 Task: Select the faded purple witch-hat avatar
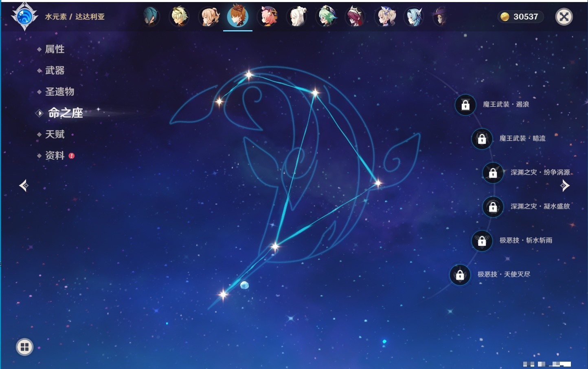point(440,17)
